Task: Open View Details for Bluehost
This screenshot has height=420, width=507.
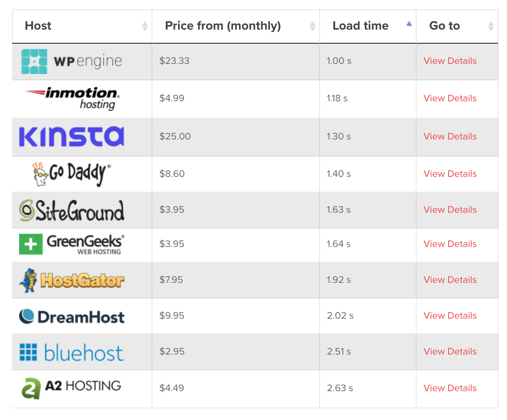Action: 450,351
